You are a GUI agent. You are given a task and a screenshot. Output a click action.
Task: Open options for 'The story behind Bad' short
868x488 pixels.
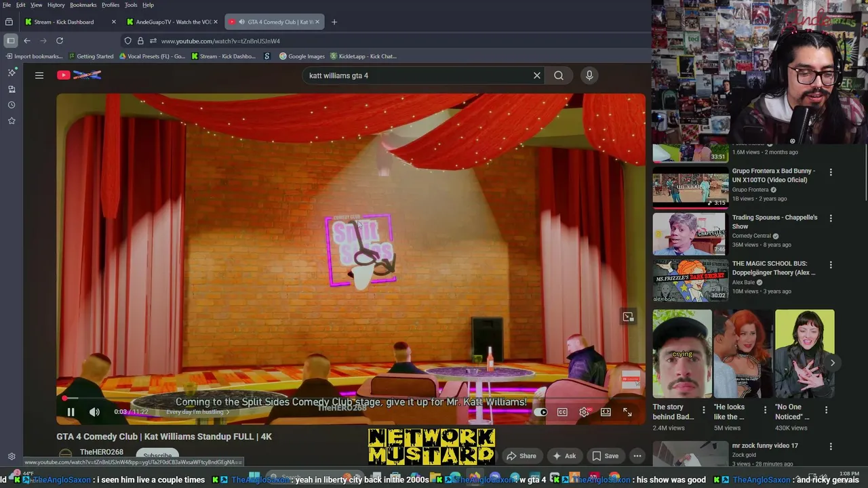tap(703, 409)
